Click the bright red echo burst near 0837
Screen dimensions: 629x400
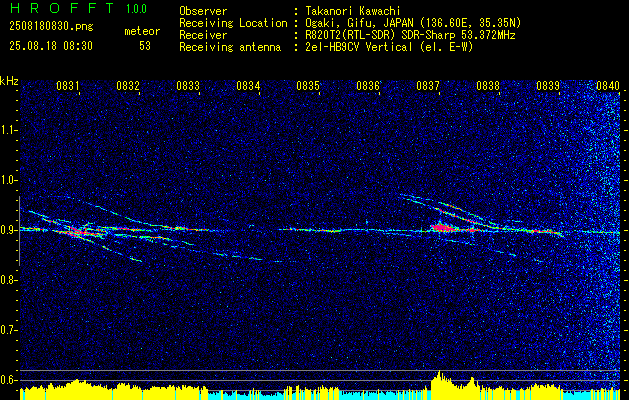[442, 228]
